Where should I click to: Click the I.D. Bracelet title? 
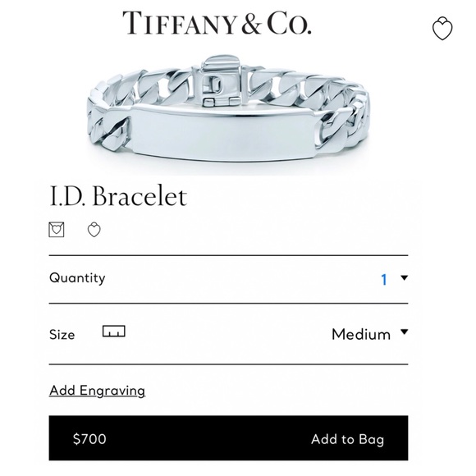(x=118, y=196)
